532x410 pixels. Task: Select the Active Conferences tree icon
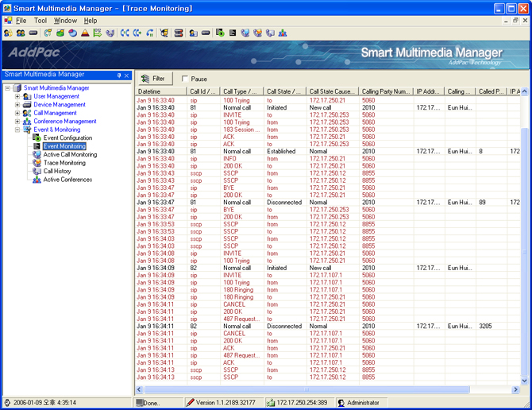click(x=37, y=180)
